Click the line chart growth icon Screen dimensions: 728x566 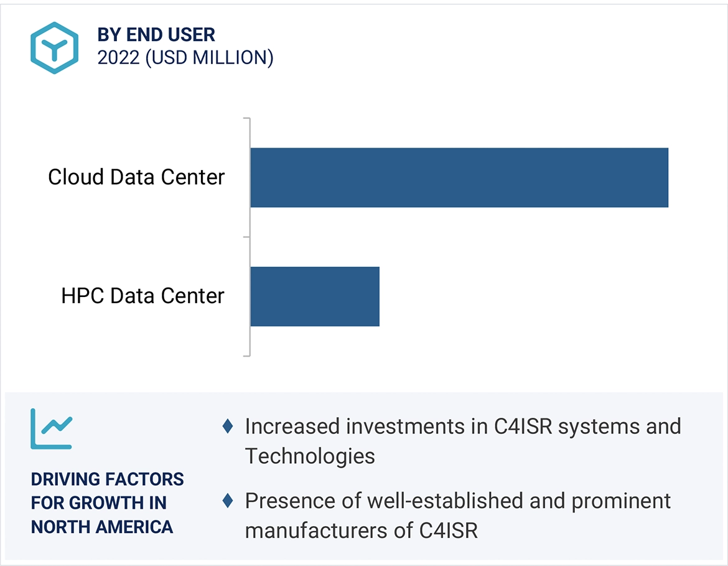[x=52, y=428]
